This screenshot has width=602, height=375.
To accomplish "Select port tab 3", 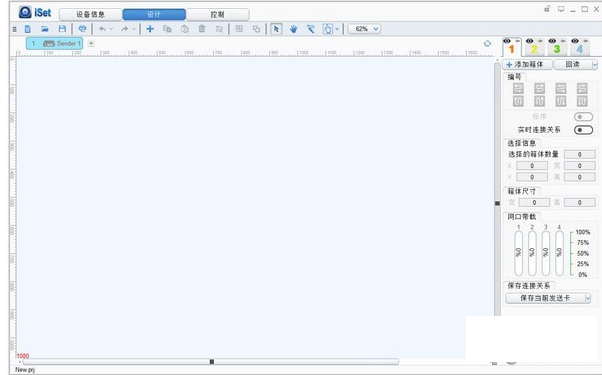I will tap(557, 49).
